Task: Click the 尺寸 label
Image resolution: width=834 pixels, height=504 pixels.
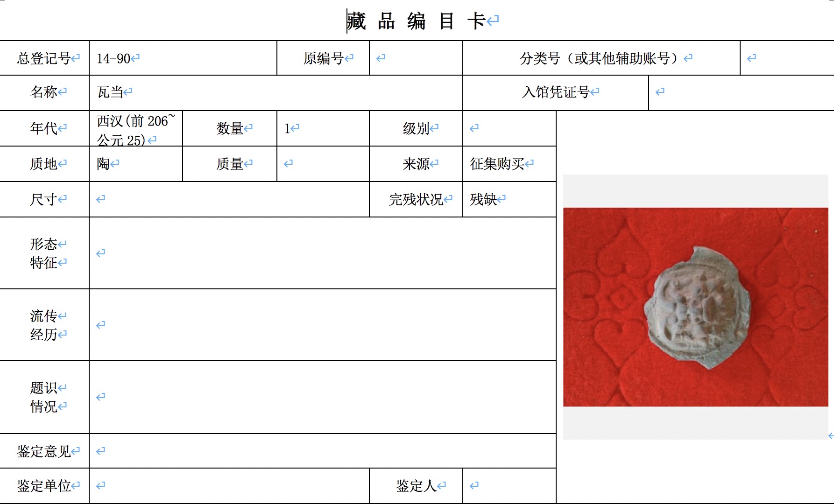Action: pos(44,199)
